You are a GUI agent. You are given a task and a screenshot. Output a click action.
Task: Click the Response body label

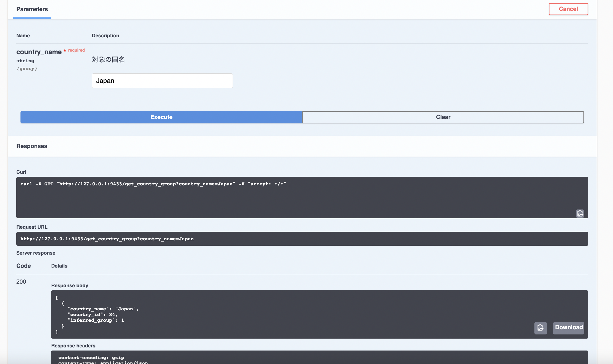pos(69,285)
